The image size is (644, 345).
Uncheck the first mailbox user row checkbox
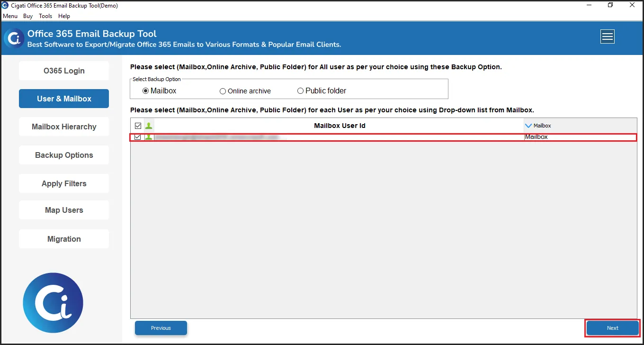(x=138, y=137)
